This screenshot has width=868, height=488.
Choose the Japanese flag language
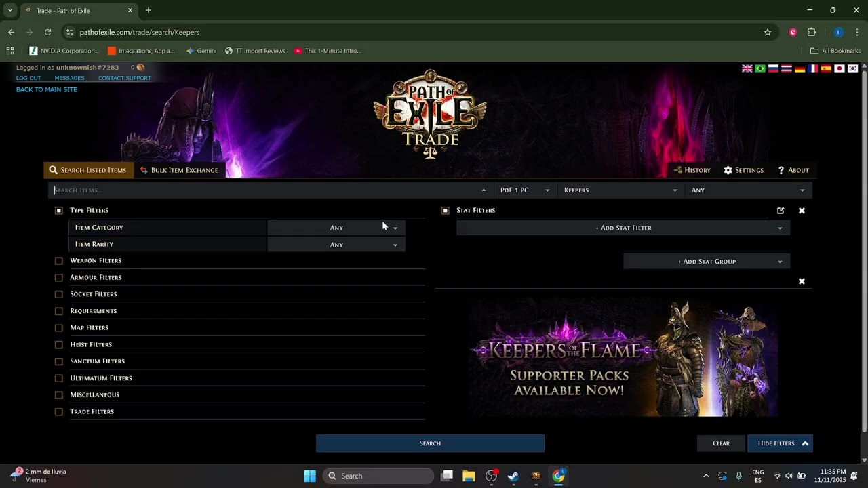coord(840,68)
